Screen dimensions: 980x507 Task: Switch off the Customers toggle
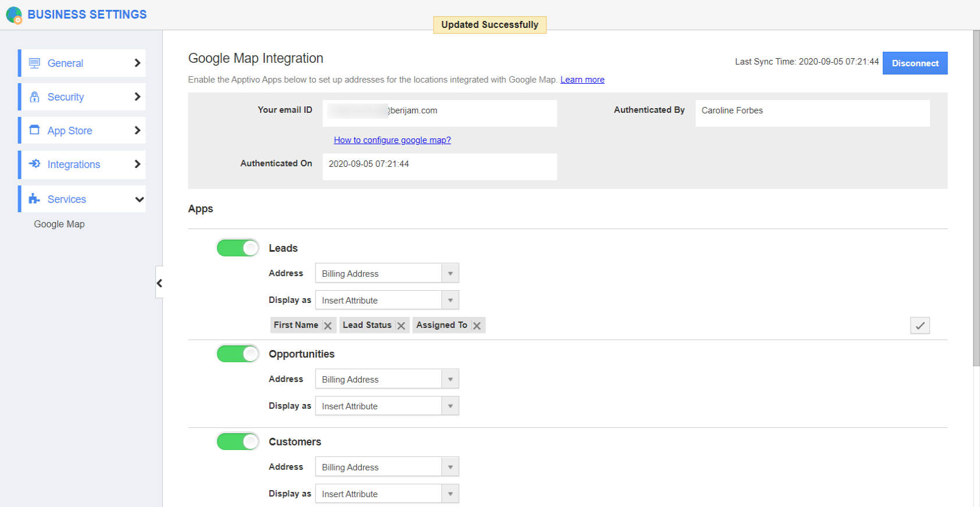pos(237,442)
